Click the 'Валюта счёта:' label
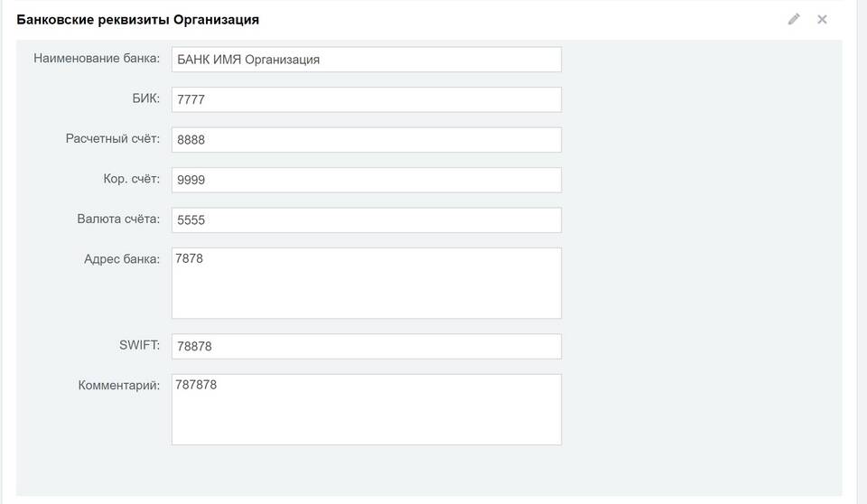 [x=118, y=219]
